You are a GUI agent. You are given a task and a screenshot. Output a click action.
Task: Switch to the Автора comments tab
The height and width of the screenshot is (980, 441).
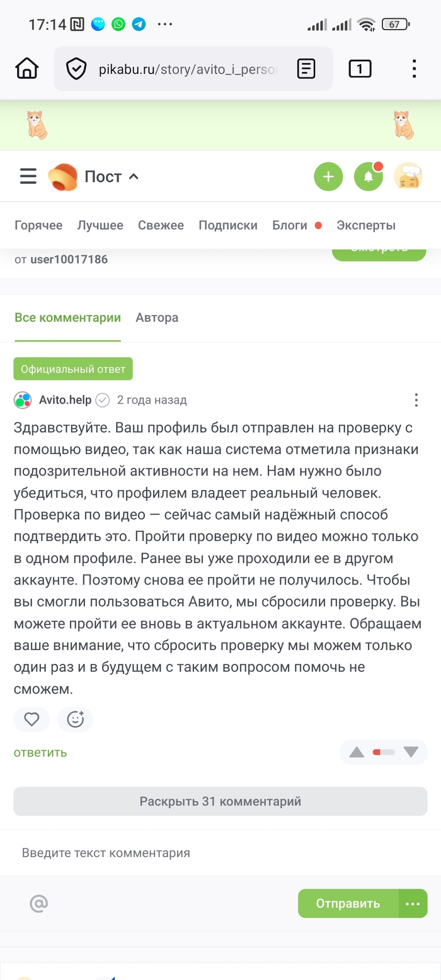click(x=157, y=318)
